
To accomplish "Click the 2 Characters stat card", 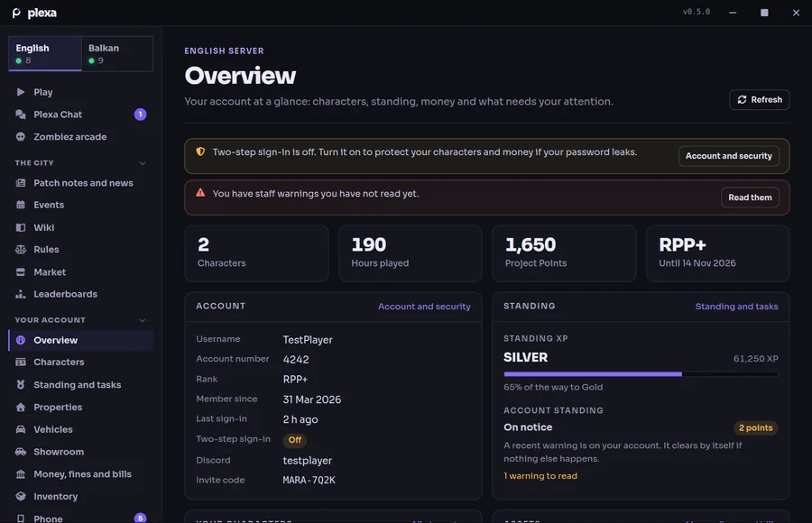I will click(x=256, y=253).
